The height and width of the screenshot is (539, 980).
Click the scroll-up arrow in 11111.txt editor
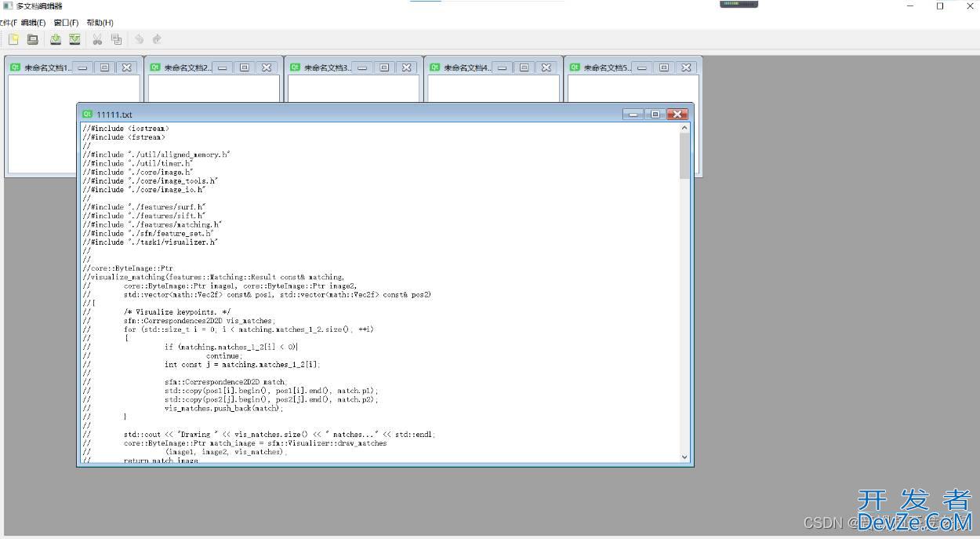point(684,128)
